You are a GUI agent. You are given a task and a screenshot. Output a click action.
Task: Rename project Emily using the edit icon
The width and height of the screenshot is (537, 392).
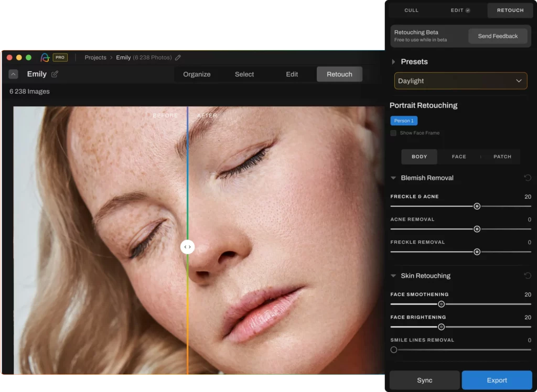(x=55, y=74)
